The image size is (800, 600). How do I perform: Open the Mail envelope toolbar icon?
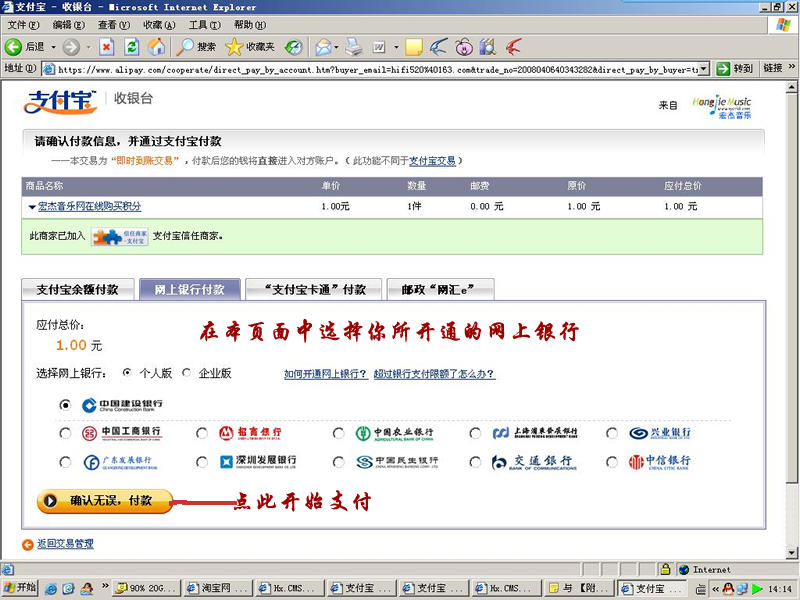322,47
